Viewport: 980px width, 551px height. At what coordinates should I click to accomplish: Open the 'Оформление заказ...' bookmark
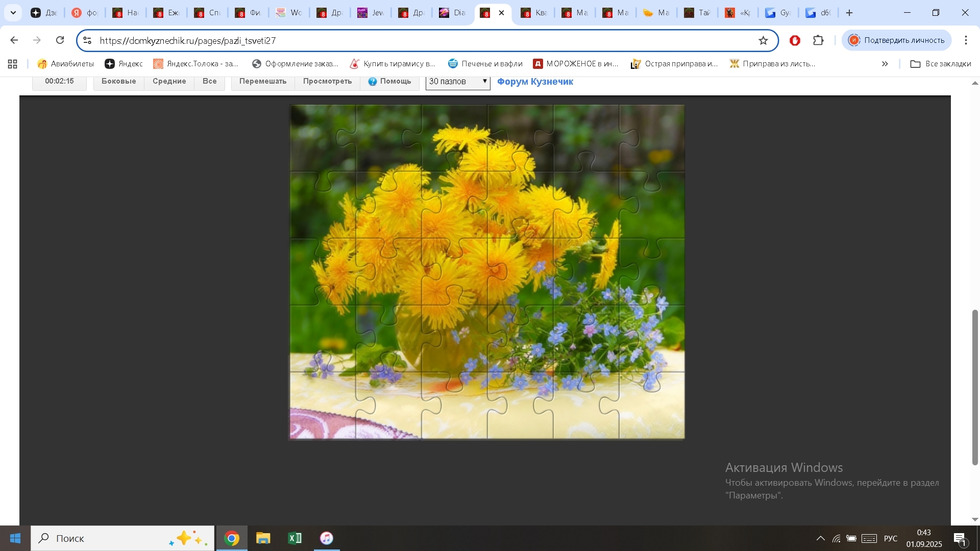click(x=295, y=64)
